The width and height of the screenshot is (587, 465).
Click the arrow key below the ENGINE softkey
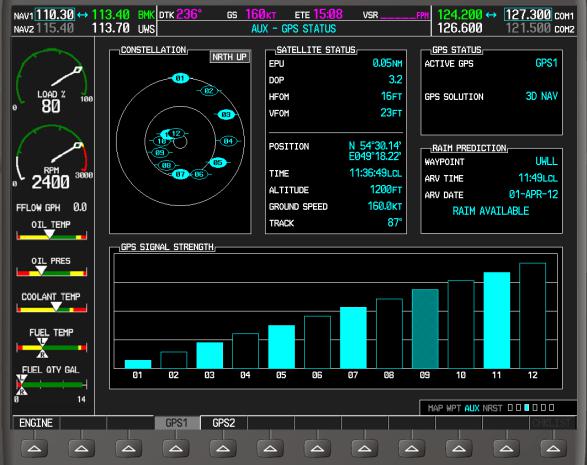pyautogui.click(x=34, y=448)
